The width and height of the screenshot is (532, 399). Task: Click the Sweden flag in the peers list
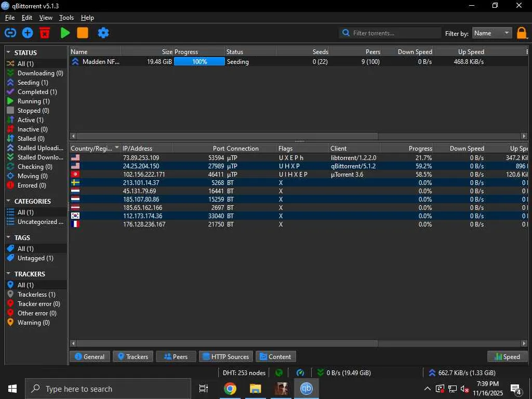pos(75,182)
